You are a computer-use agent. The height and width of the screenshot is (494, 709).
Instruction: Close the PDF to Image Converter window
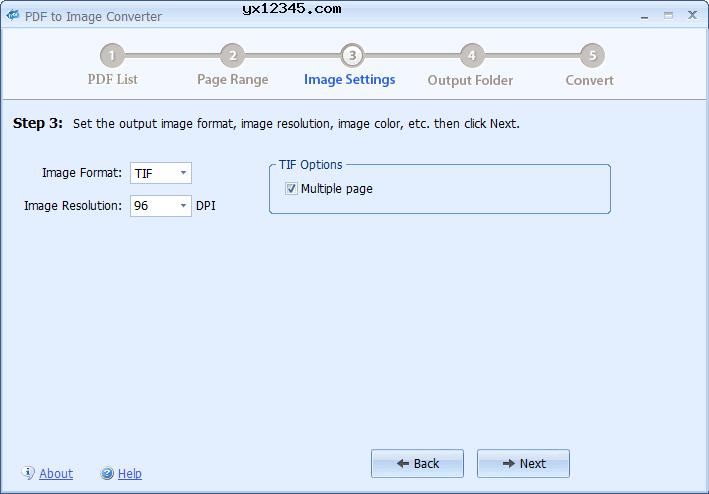tap(692, 15)
